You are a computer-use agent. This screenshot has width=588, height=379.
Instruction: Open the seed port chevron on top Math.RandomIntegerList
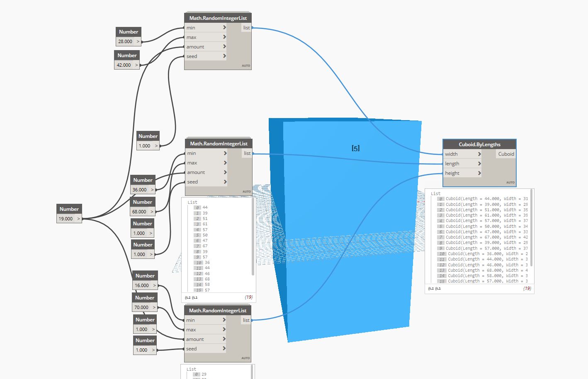coord(224,56)
